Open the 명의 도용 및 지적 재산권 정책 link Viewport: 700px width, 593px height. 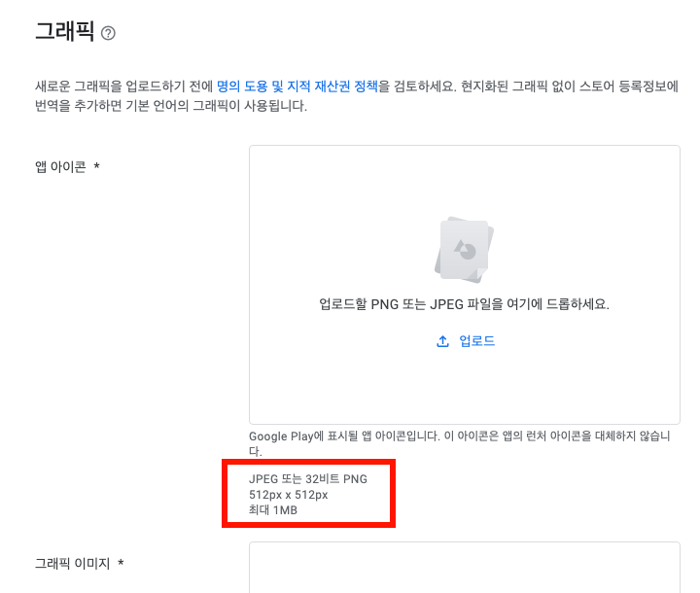point(297,87)
